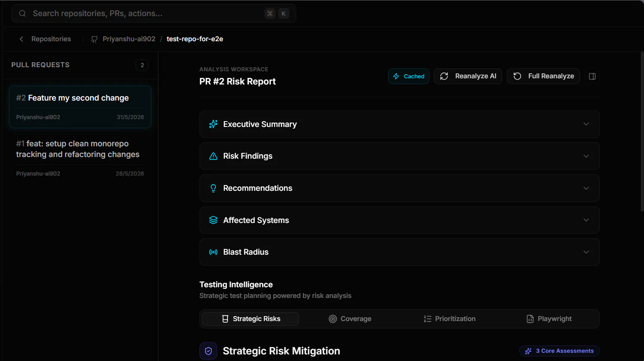Click Reanalyze AI button
The width and height of the screenshot is (644, 361).
tap(468, 76)
